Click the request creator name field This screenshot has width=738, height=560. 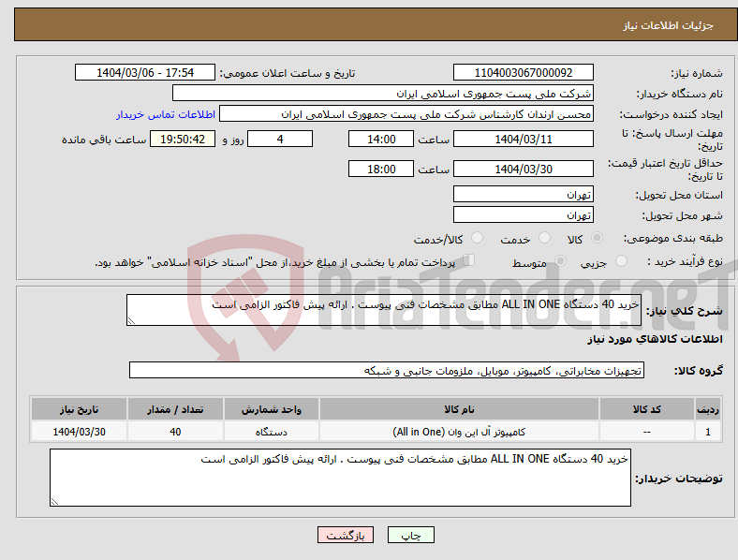(406, 114)
